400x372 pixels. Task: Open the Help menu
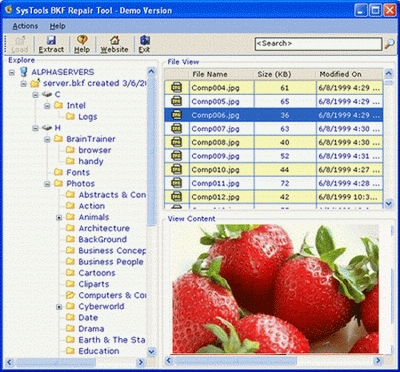tap(57, 26)
